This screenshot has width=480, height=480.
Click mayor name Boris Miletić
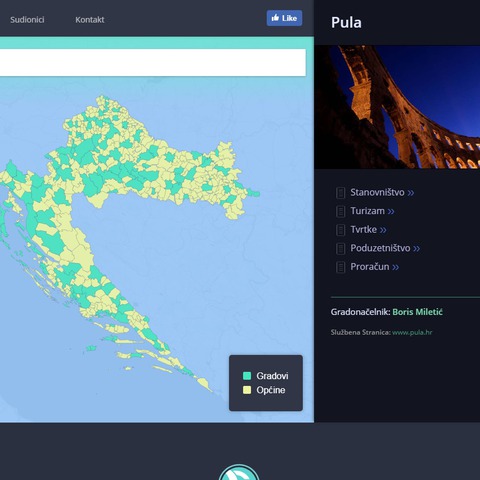pyautogui.click(x=417, y=312)
